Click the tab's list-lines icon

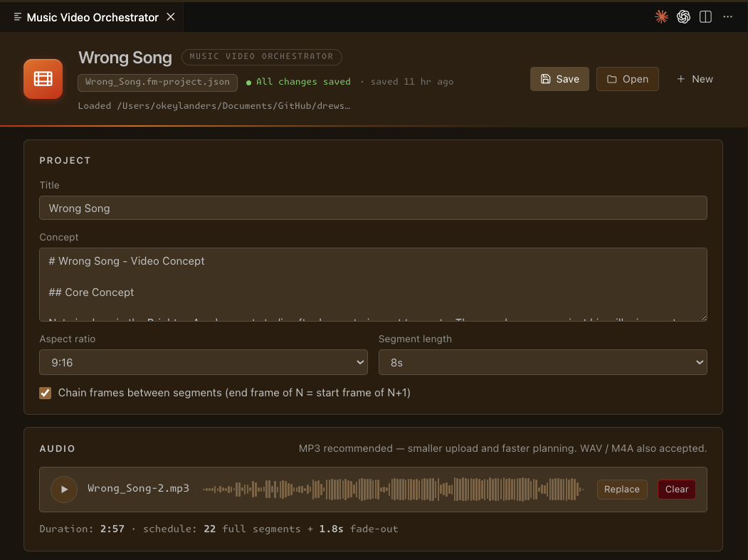pos(18,17)
